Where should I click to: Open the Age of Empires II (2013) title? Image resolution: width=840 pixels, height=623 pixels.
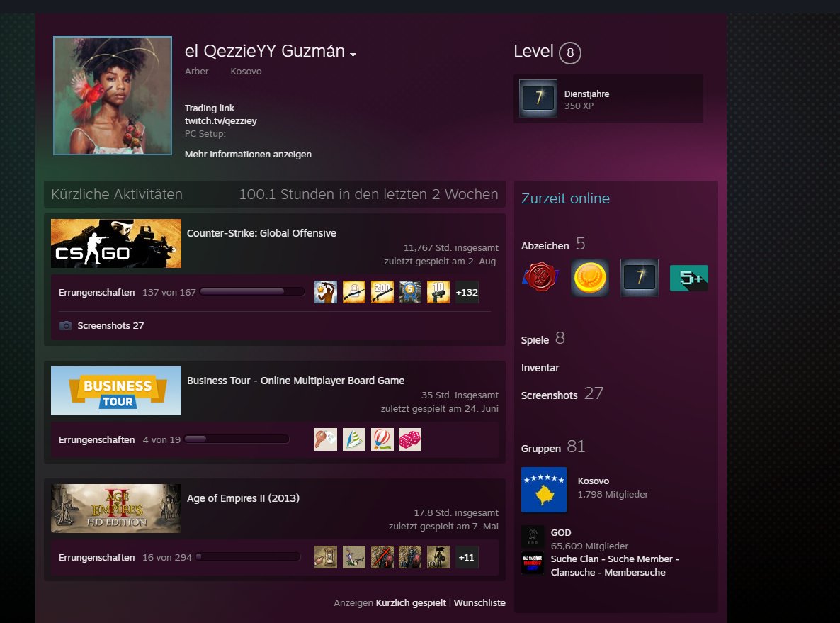(243, 498)
